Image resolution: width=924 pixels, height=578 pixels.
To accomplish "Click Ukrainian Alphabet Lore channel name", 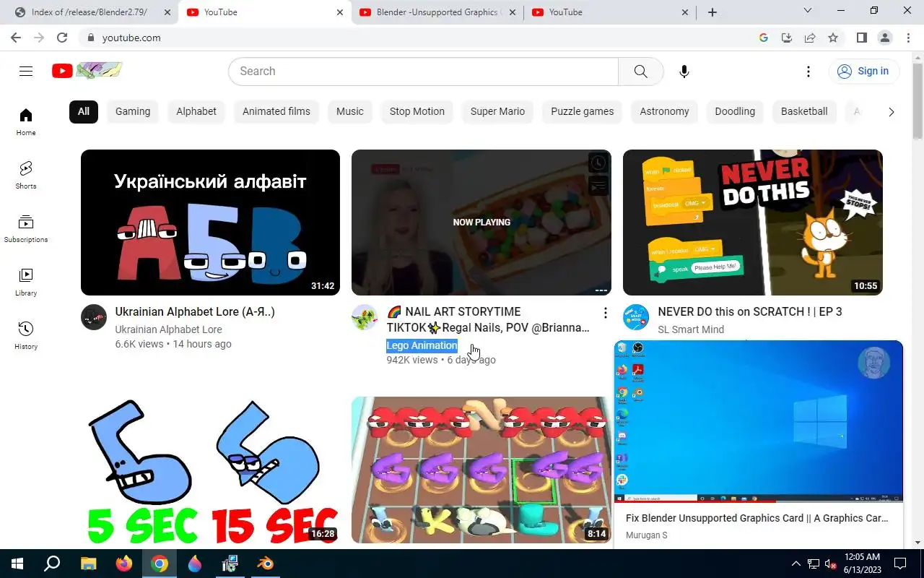I will (169, 329).
